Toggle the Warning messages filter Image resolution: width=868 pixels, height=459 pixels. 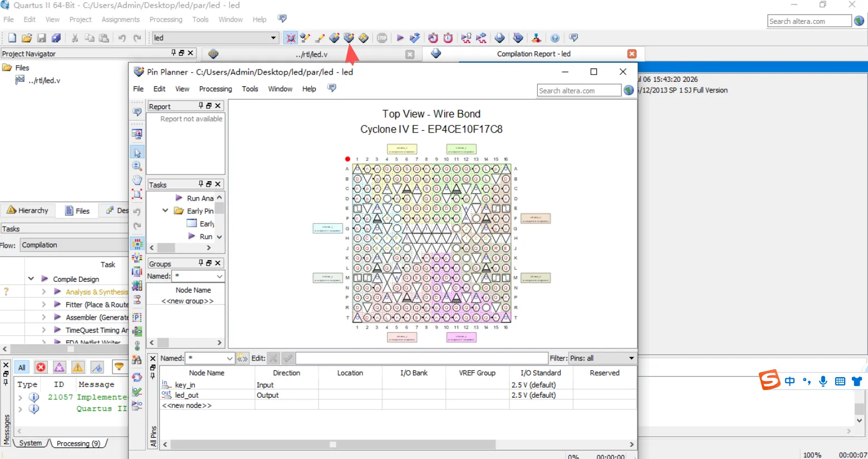coord(78,367)
